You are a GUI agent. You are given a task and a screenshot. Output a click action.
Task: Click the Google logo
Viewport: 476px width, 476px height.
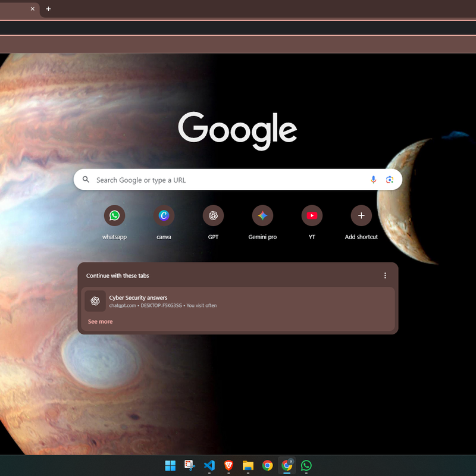point(237,130)
